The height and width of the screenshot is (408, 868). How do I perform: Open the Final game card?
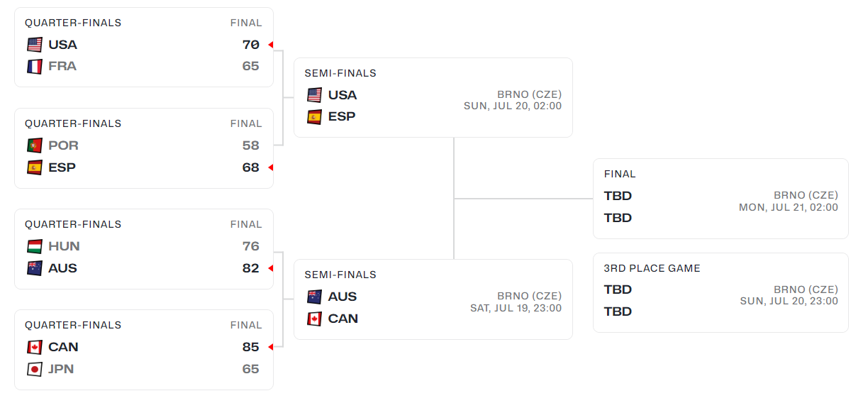(x=720, y=198)
